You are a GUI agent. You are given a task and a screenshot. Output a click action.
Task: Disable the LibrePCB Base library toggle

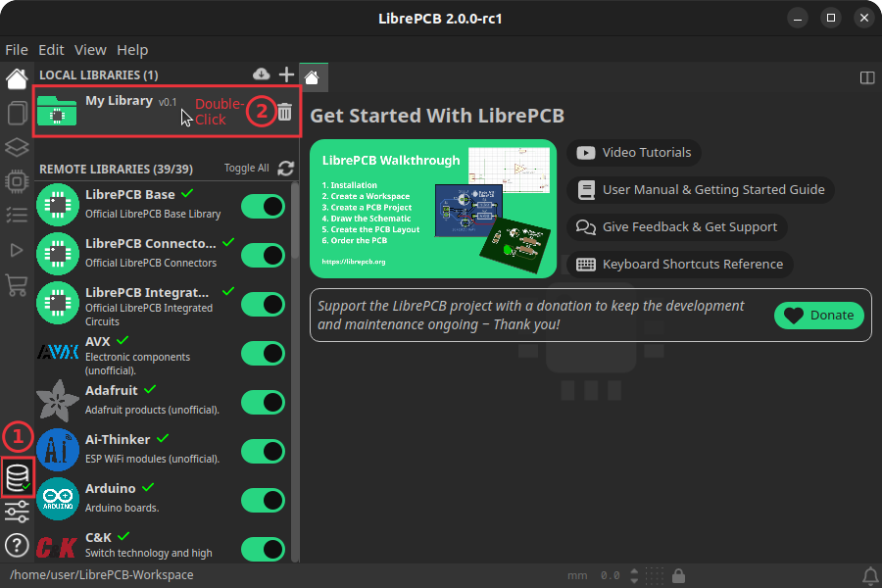(x=263, y=206)
